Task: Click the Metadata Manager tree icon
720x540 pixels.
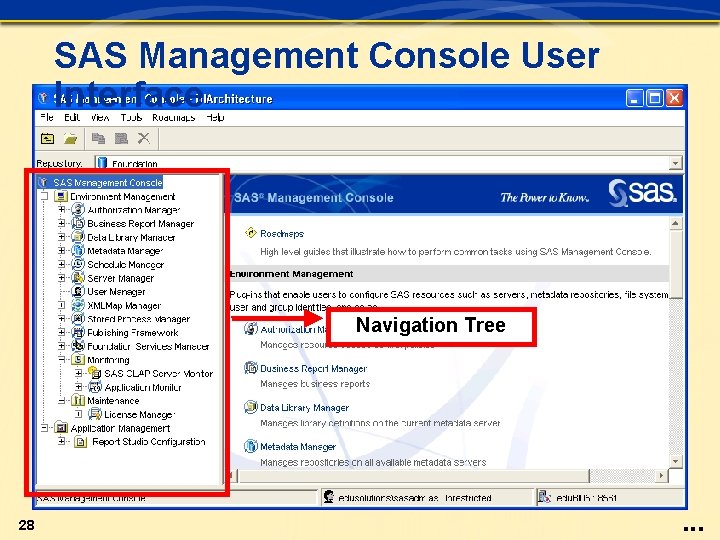Action: [78, 251]
